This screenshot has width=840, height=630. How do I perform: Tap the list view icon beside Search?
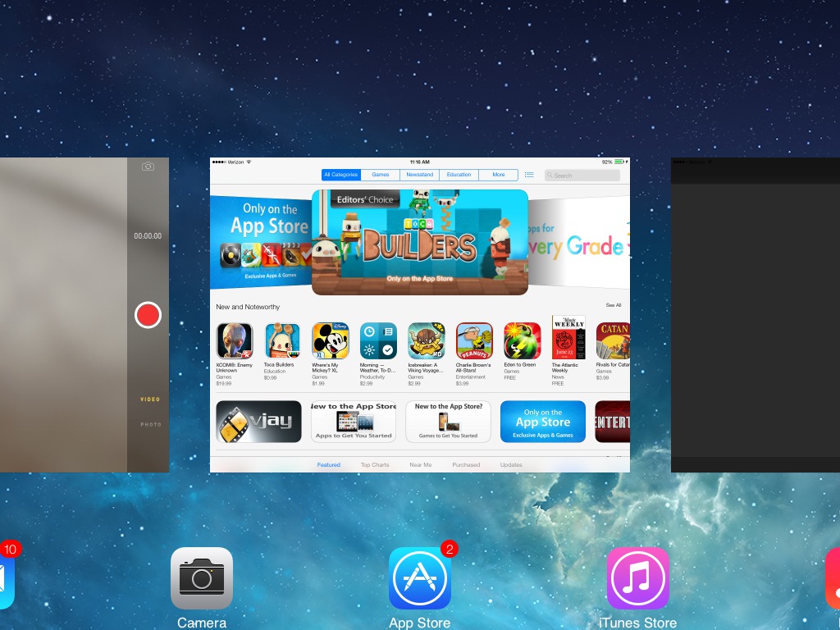pos(529,175)
